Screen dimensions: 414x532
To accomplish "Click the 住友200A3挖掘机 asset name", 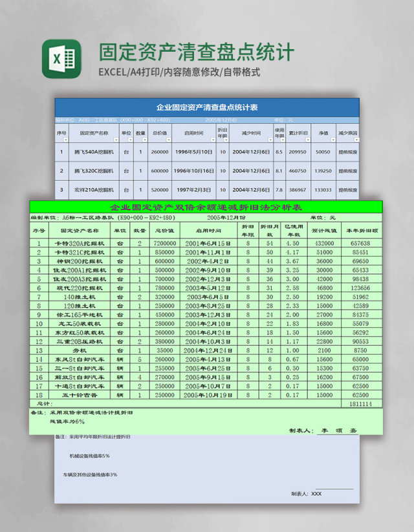I will [80, 279].
